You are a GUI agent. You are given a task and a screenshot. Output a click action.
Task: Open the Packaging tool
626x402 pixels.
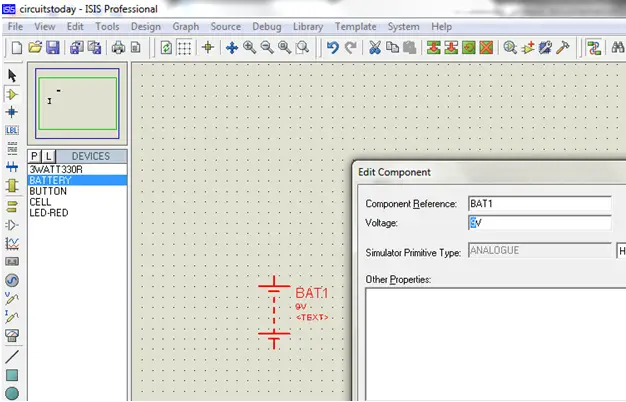(545, 48)
